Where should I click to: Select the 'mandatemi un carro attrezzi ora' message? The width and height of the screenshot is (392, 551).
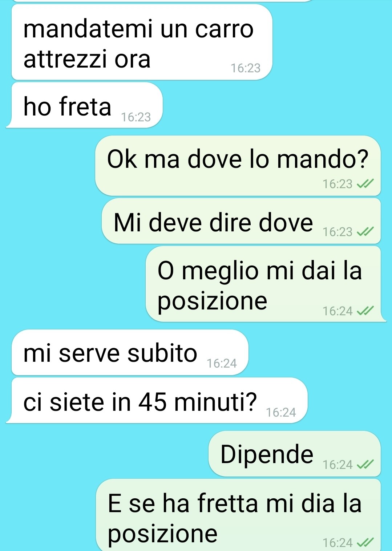142,42
